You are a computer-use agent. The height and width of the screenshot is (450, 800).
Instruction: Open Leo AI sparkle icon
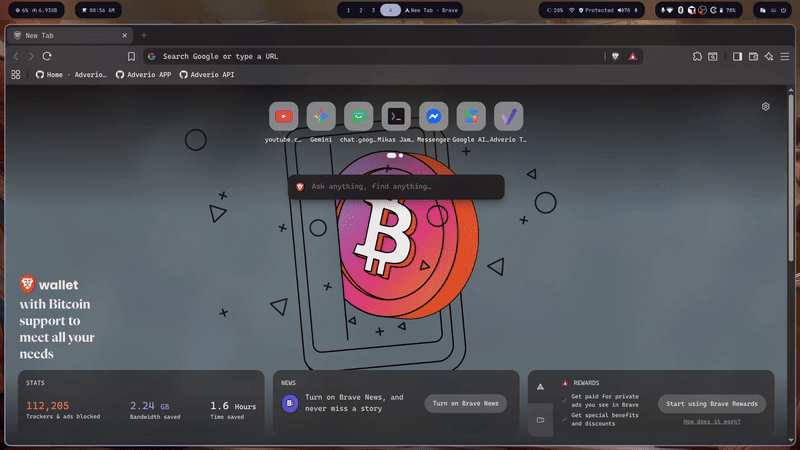pos(769,57)
